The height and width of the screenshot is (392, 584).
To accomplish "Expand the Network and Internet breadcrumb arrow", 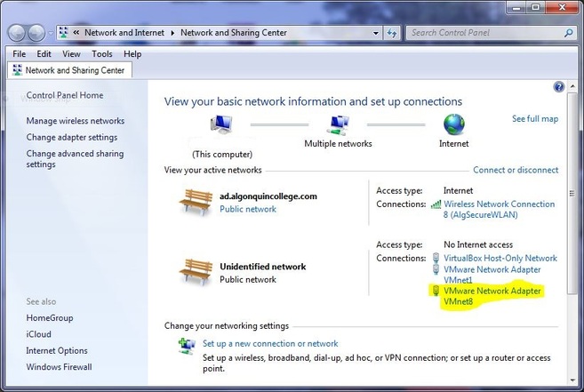I will click(x=174, y=33).
